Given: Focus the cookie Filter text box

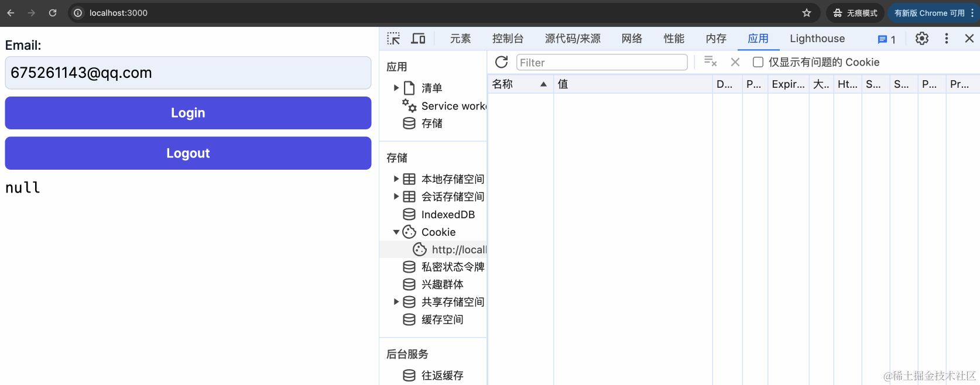Looking at the screenshot, I should pos(602,62).
